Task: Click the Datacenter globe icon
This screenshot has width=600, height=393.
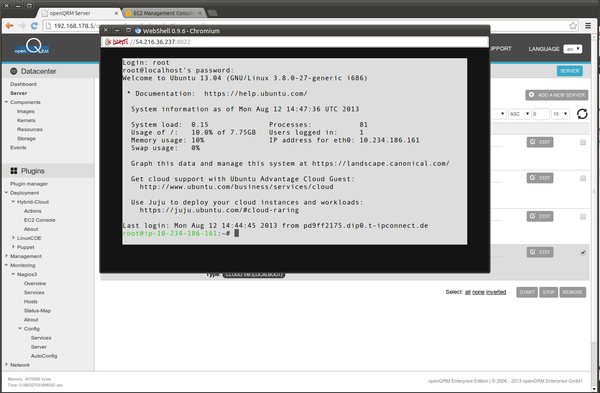Action: click(x=14, y=71)
